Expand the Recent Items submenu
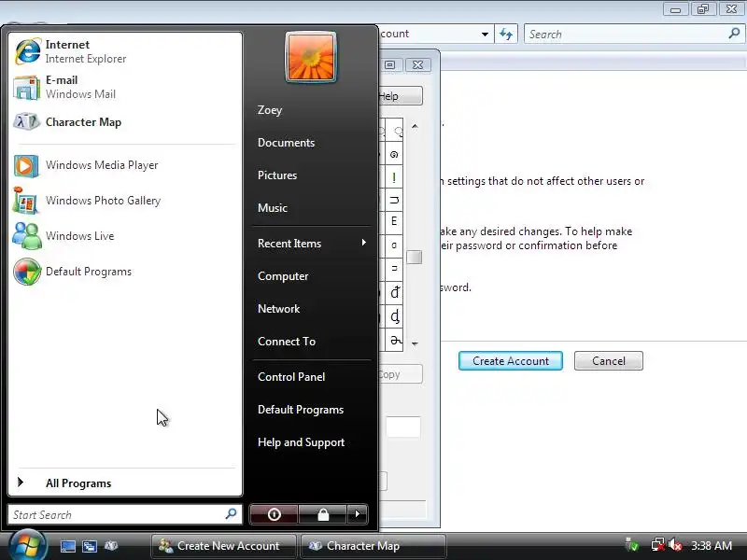The image size is (747, 560). (312, 244)
